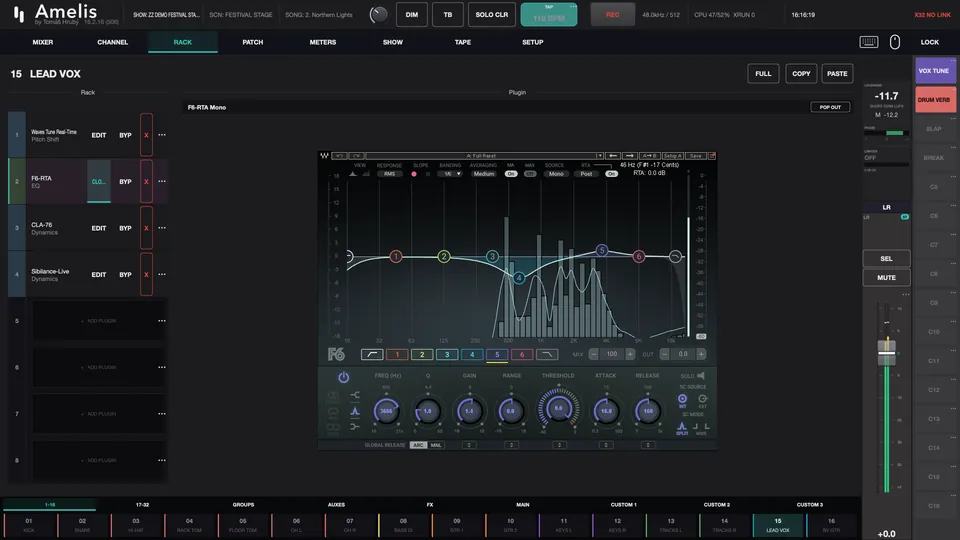Select the bell filter shape icon

(355, 411)
